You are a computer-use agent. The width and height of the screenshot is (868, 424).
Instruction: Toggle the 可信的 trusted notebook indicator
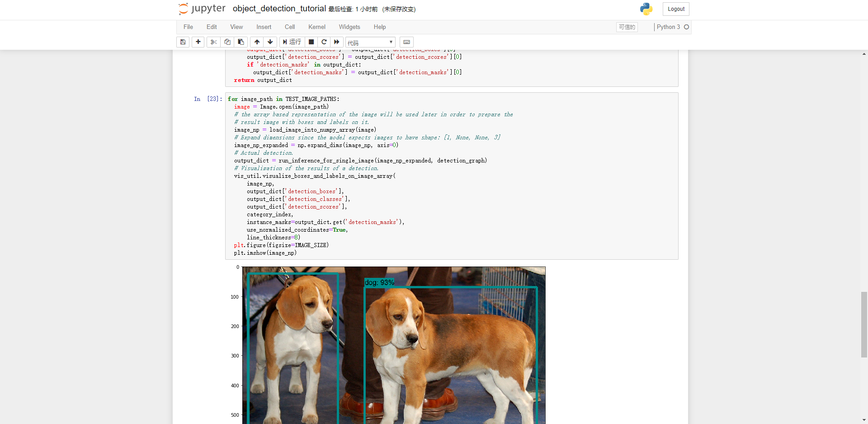(627, 27)
